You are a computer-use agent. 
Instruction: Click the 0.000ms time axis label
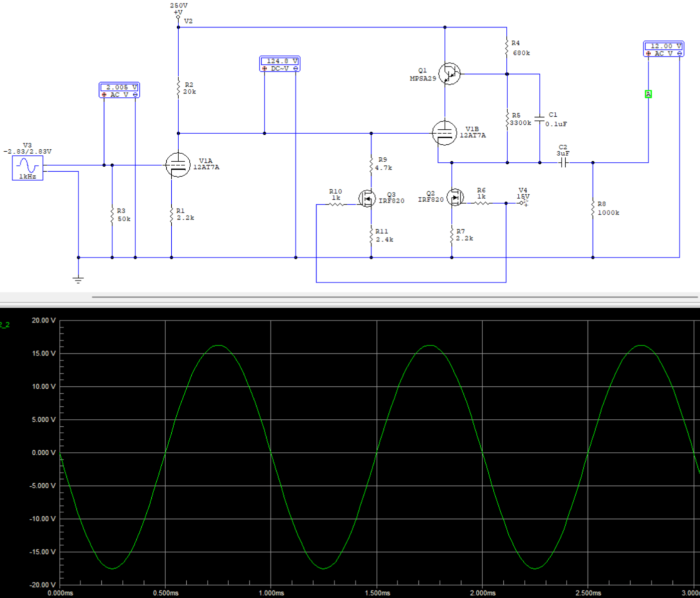click(60, 593)
